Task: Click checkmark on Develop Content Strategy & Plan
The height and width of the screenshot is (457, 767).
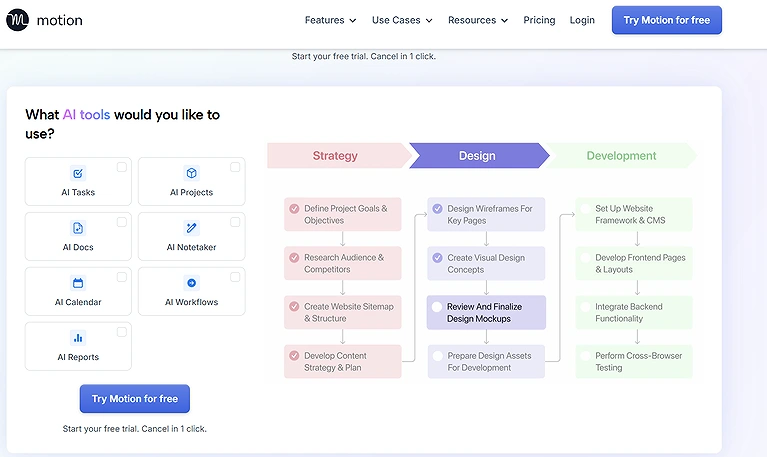Action: (294, 356)
